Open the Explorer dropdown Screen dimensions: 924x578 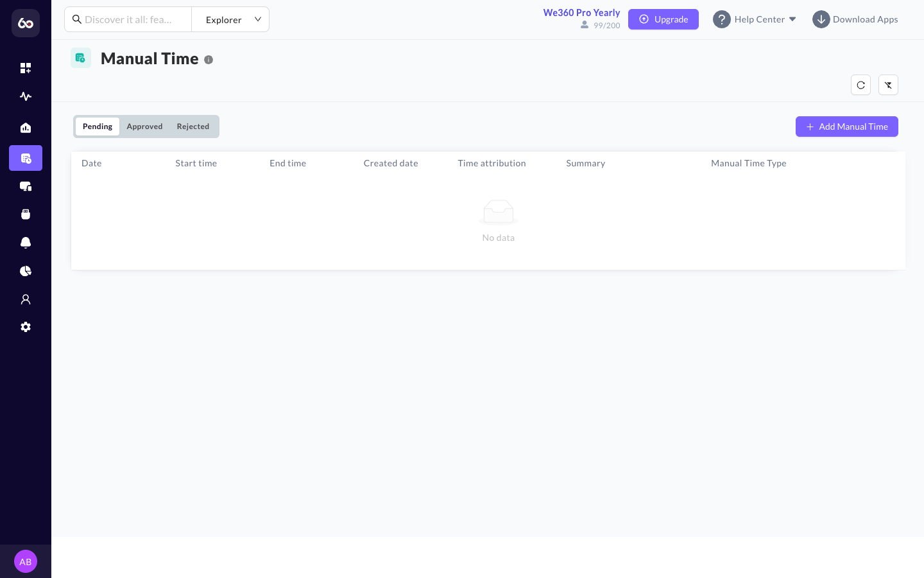click(230, 19)
